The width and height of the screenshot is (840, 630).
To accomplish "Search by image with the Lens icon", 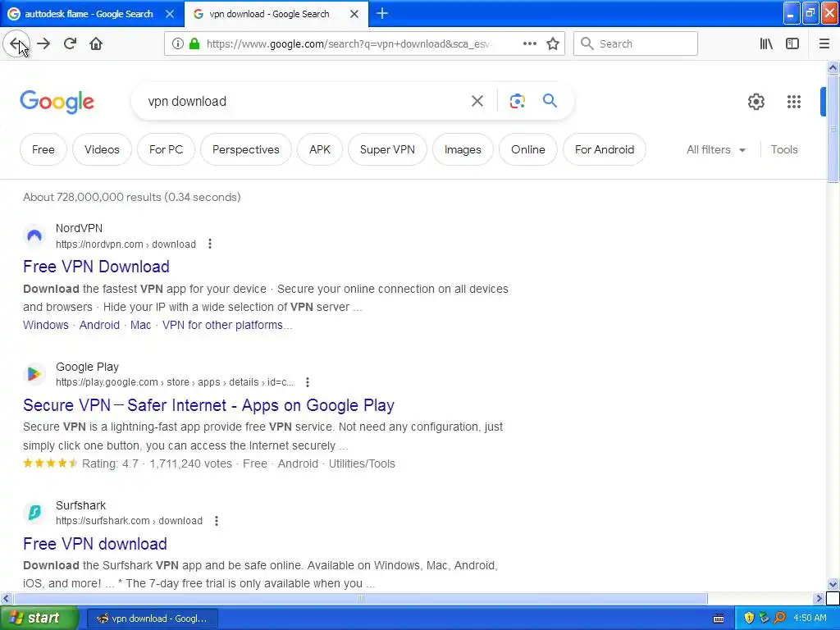I will pyautogui.click(x=517, y=101).
